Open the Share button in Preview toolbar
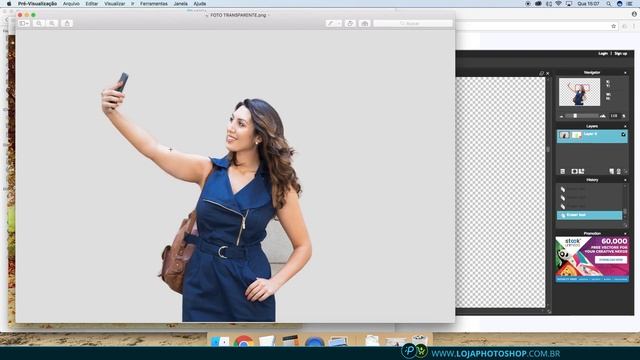640x360 pixels. [x=67, y=24]
